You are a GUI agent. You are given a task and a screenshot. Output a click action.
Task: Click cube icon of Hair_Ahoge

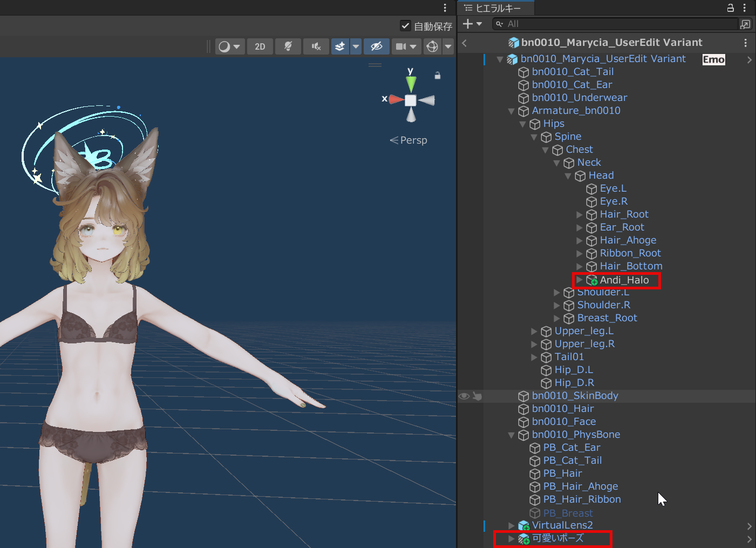(591, 241)
